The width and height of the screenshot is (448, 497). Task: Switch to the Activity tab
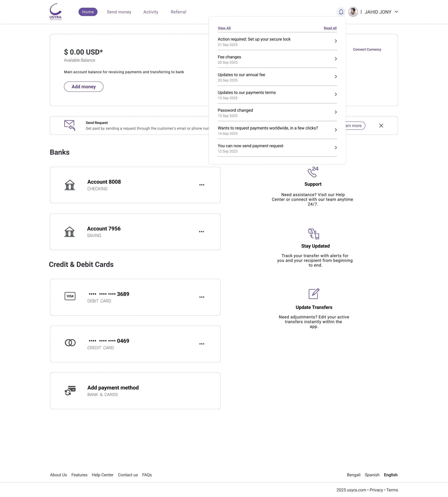point(151,12)
